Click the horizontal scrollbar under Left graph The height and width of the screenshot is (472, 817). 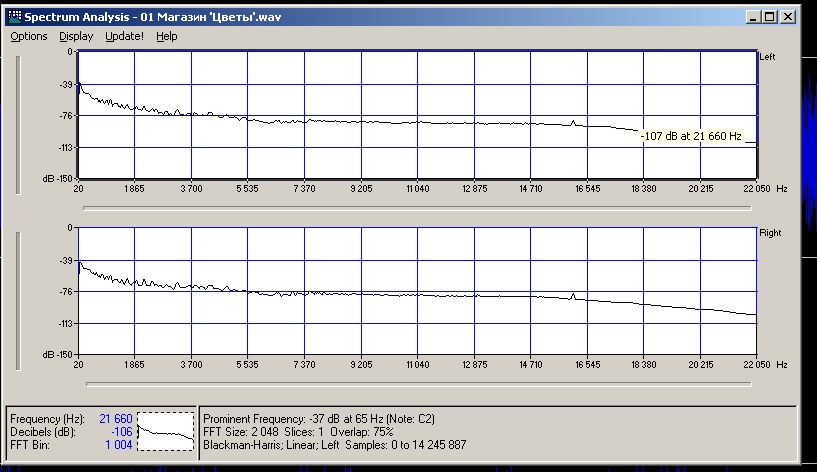click(x=418, y=207)
